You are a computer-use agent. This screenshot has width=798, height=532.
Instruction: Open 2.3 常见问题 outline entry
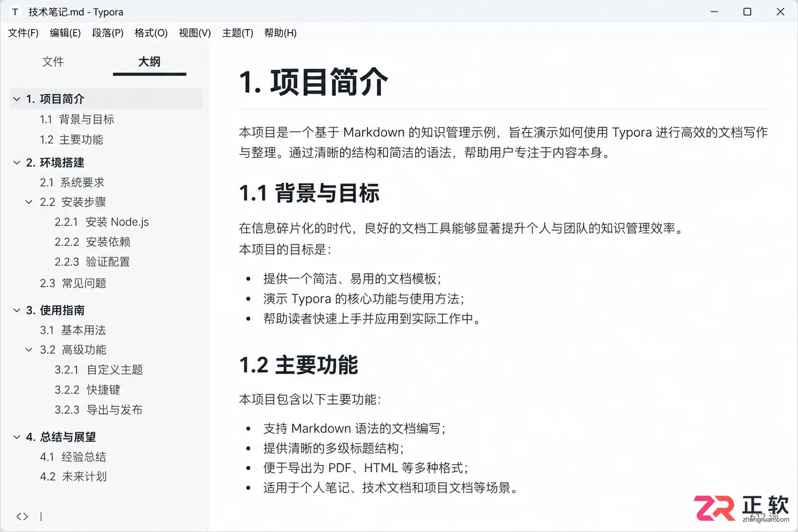[x=73, y=283]
